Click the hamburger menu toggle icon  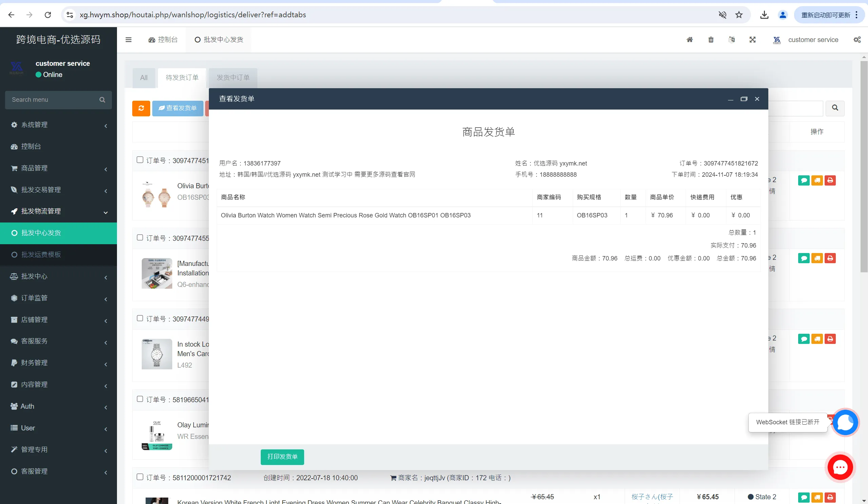tap(129, 40)
